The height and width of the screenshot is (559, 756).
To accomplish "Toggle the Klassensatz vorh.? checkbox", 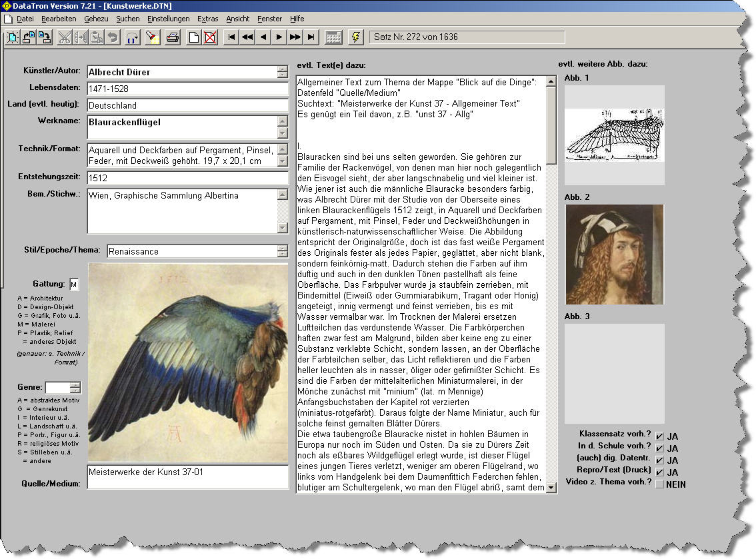I will pos(659,436).
